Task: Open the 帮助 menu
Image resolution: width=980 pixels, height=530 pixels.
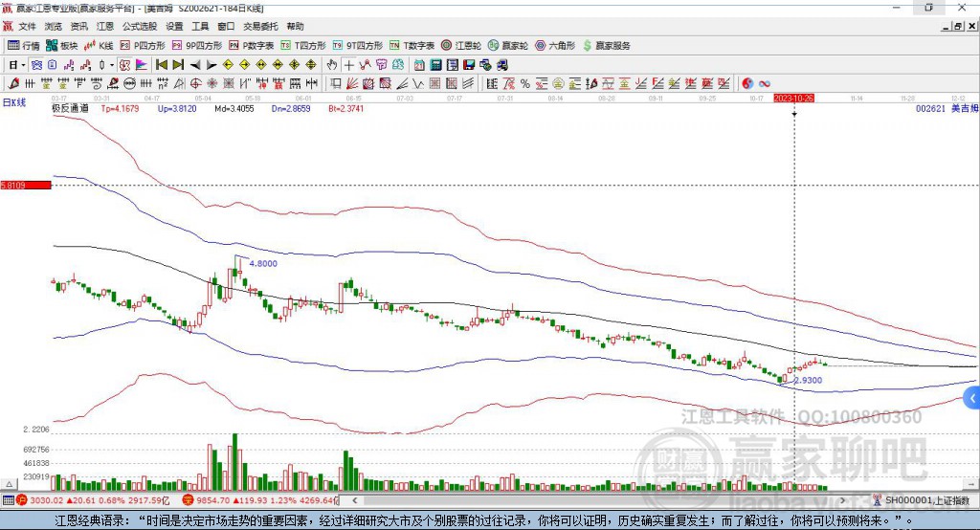Action: click(295, 26)
